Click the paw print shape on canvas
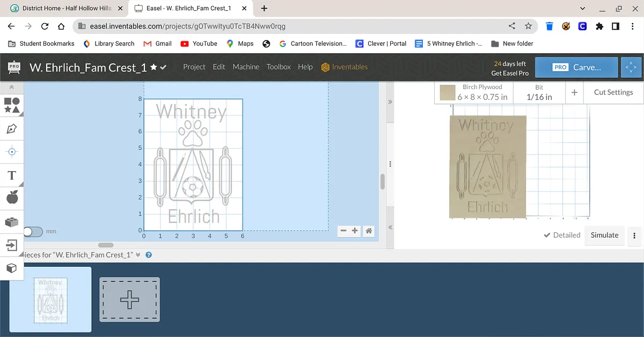Screen dimensions: 644x337 (x=192, y=133)
